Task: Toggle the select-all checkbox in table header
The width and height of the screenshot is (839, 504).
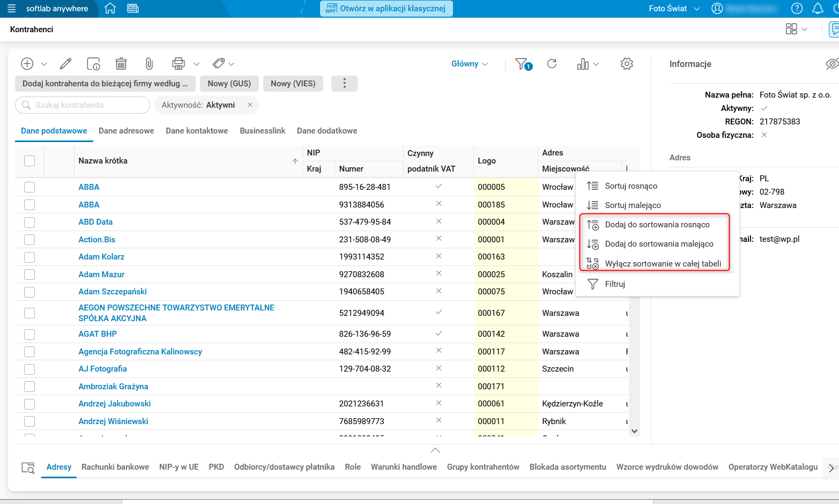Action: tap(29, 161)
